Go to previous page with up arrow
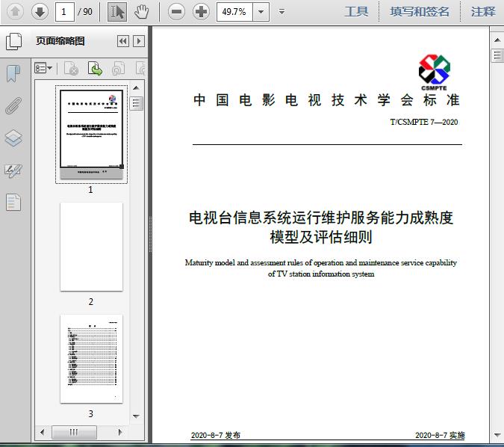The image size is (504, 447). [15, 12]
